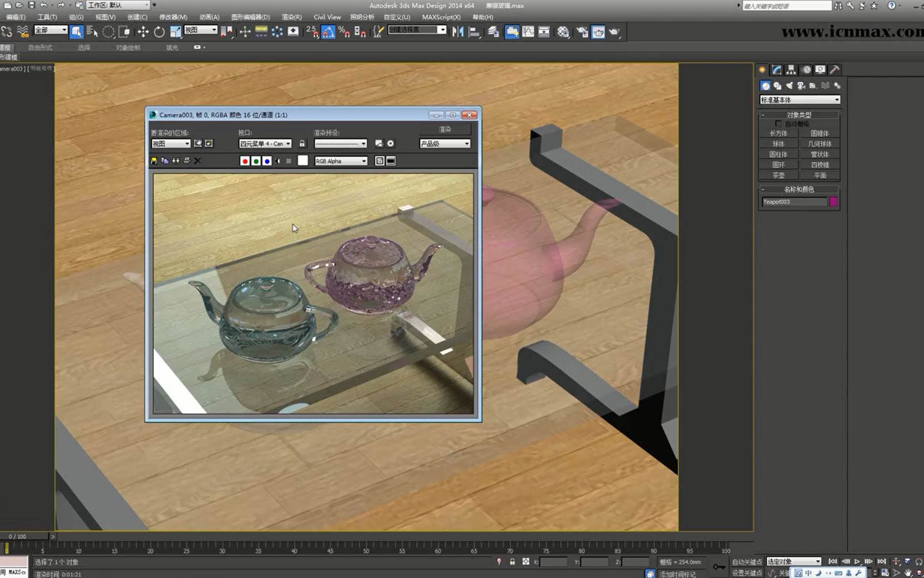Click the 茶壶 teapot creation button

(779, 175)
